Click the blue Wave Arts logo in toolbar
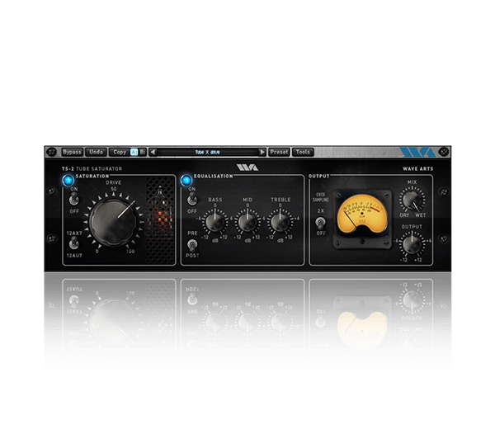This screenshot has width=495, height=448. click(x=417, y=152)
